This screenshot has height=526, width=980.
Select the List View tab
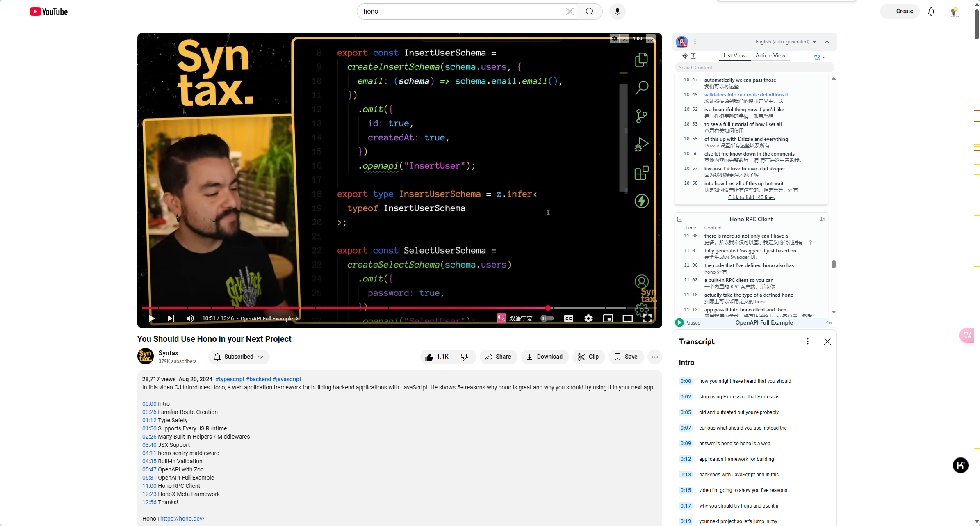pos(734,56)
